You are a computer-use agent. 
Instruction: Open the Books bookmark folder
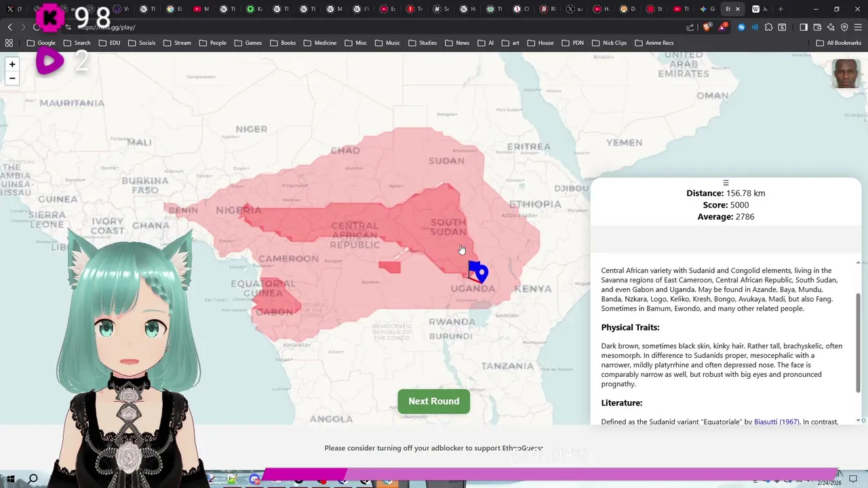click(x=283, y=43)
